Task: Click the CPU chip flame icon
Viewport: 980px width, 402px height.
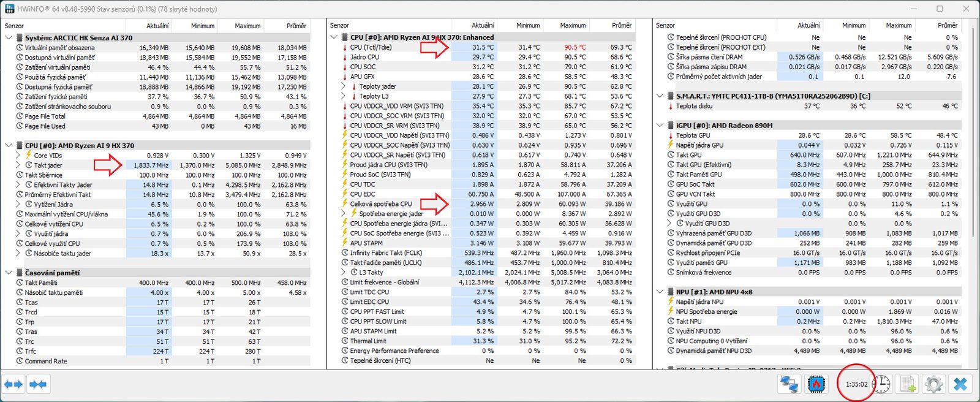Action: point(816,384)
